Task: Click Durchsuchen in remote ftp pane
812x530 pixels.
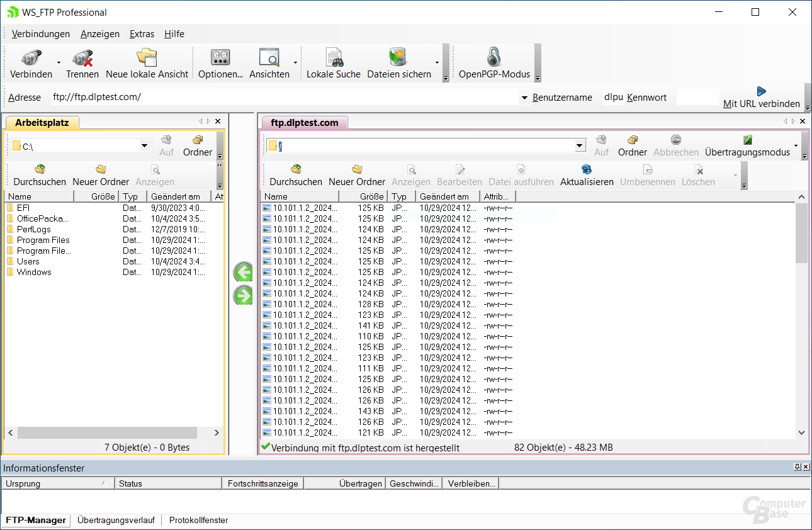Action: coord(296,176)
